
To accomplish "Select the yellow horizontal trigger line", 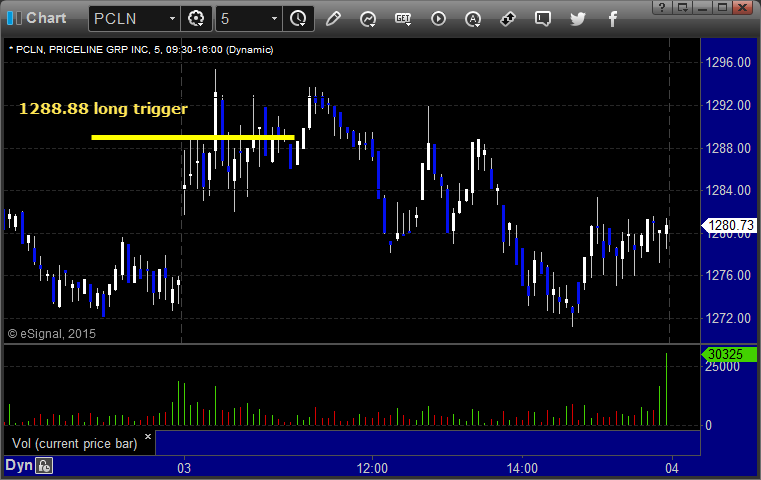I will coord(193,137).
